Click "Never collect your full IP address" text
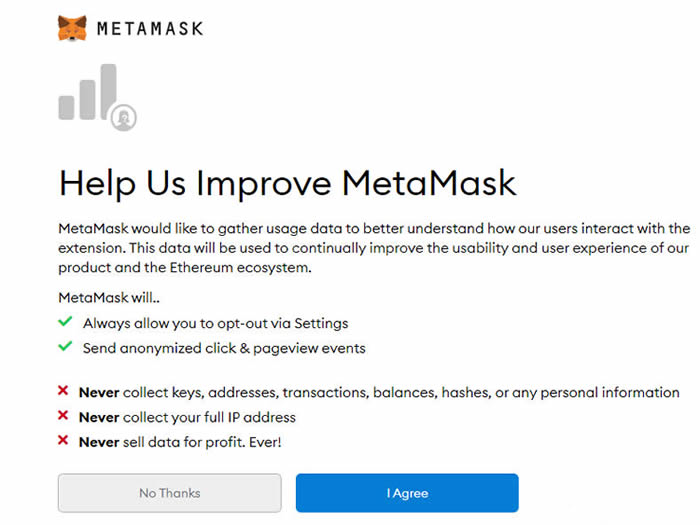700x525 pixels. [x=187, y=416]
